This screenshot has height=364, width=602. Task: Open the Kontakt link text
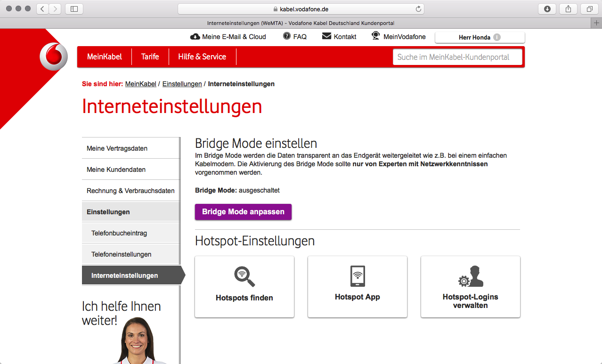click(x=345, y=37)
